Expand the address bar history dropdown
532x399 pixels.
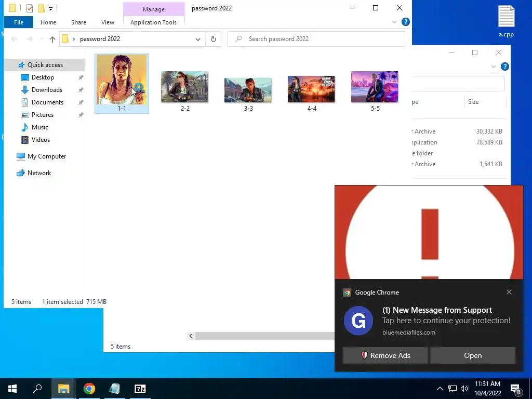[x=198, y=39]
